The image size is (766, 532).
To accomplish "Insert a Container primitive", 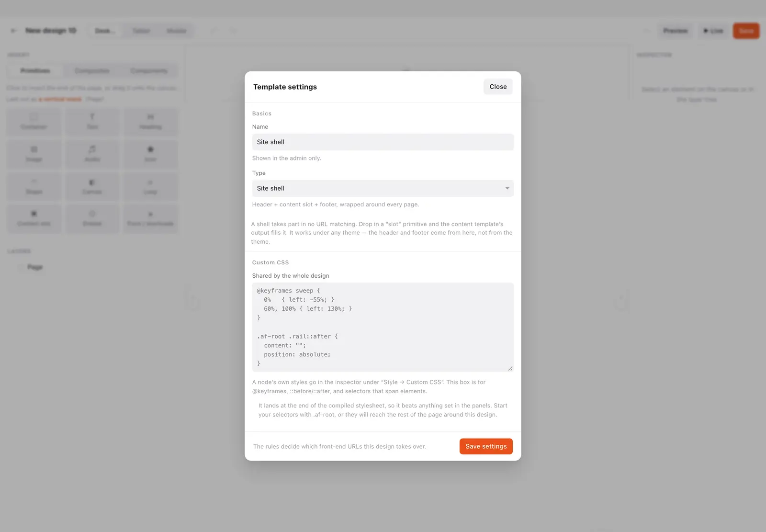I will [x=34, y=122].
